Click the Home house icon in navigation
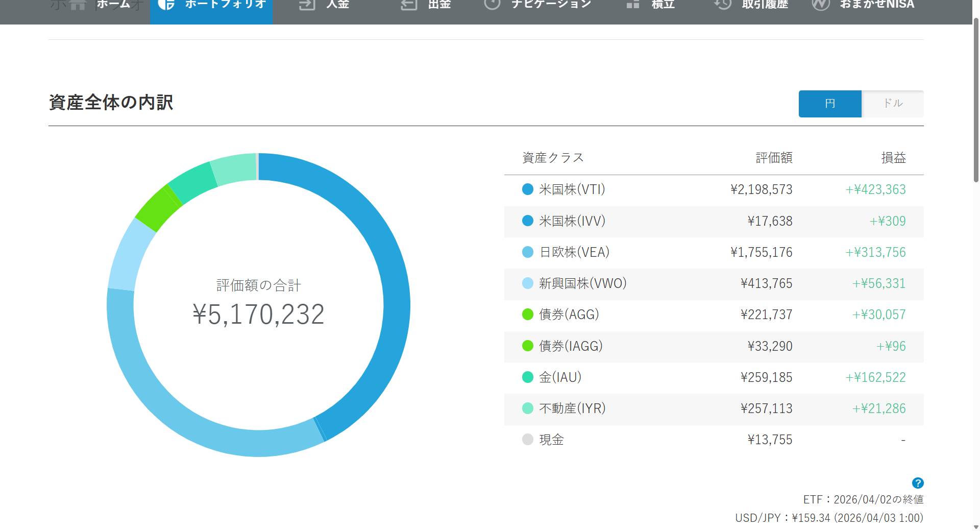The image size is (980, 531). tap(78, 5)
